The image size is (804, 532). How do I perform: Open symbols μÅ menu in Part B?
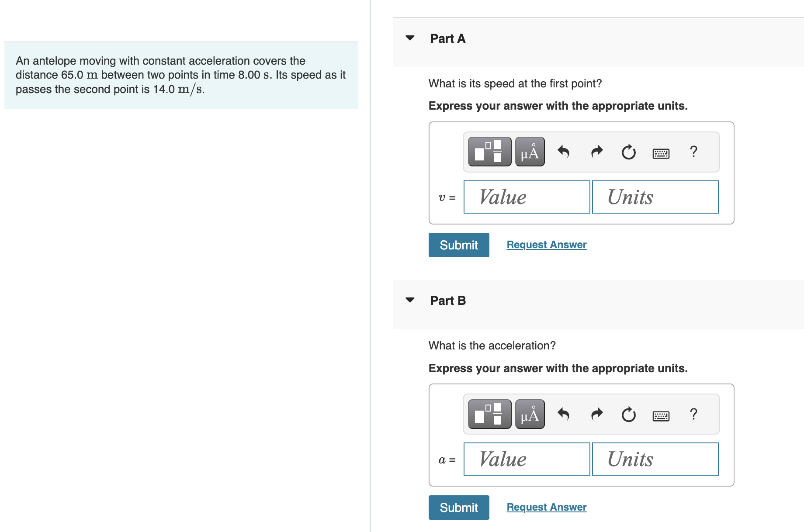(530, 414)
